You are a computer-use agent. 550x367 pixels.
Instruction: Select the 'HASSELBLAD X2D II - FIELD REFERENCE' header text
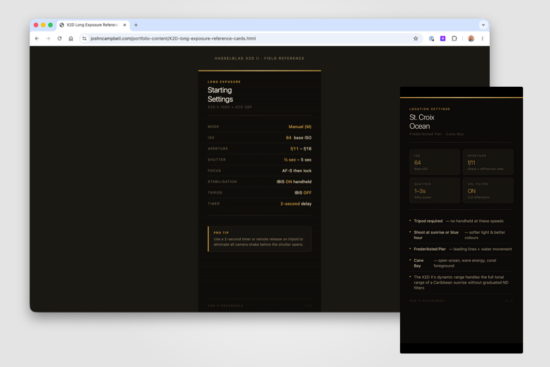coord(260,58)
